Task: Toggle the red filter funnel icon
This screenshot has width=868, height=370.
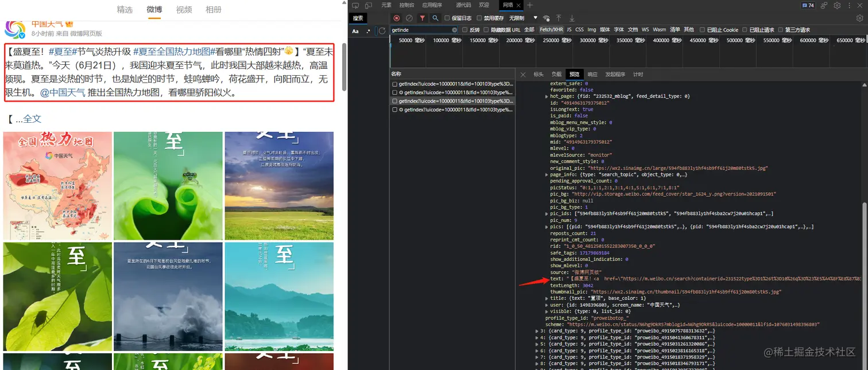Action: pyautogui.click(x=423, y=18)
